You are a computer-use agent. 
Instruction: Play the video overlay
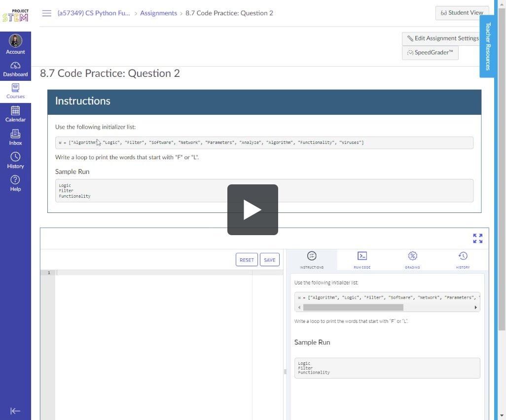point(253,210)
